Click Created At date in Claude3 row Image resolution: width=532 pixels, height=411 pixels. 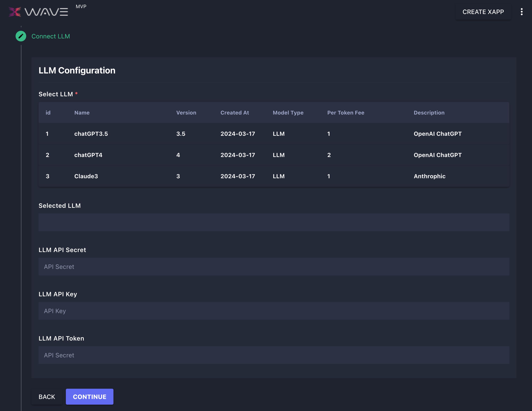pyautogui.click(x=238, y=176)
